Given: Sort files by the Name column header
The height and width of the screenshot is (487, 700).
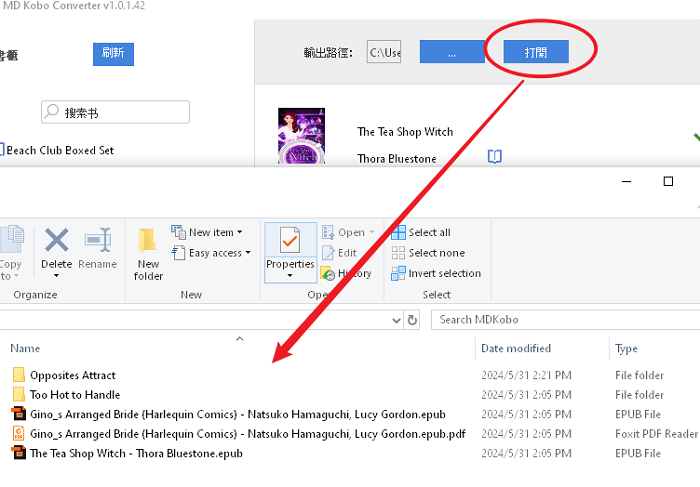Looking at the screenshot, I should 25,348.
